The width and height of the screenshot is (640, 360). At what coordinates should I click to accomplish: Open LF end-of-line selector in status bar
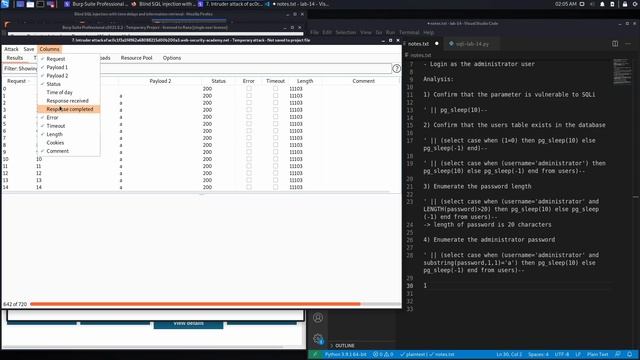578,354
